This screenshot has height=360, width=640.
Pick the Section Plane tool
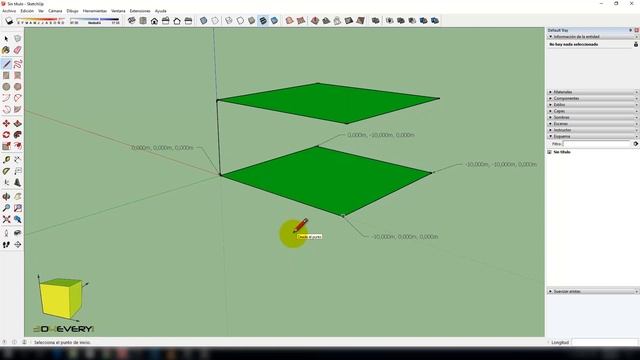coord(18,244)
